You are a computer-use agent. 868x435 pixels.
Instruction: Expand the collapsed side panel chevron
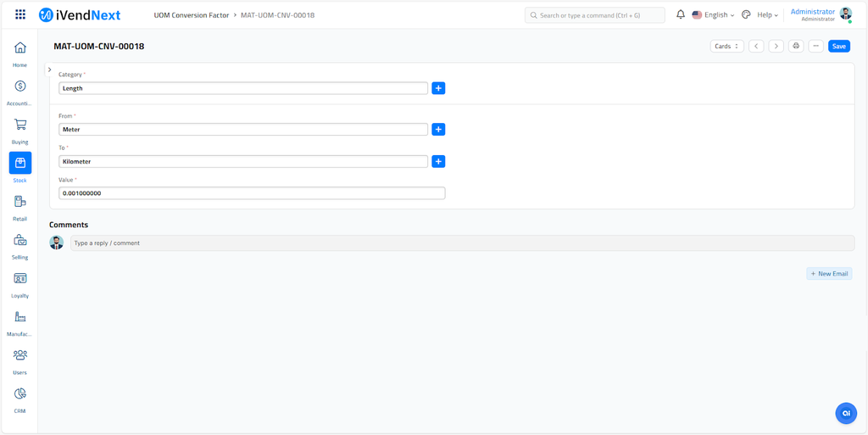(x=50, y=70)
